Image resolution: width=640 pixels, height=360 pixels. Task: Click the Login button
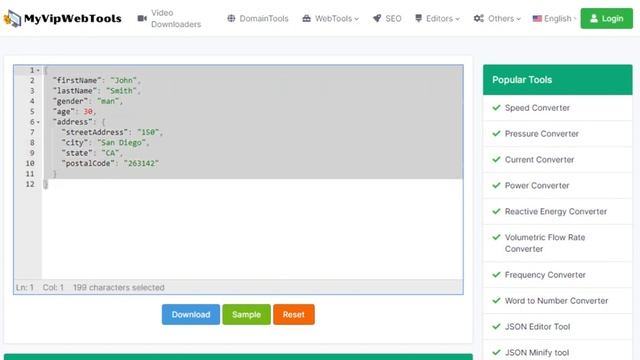607,18
